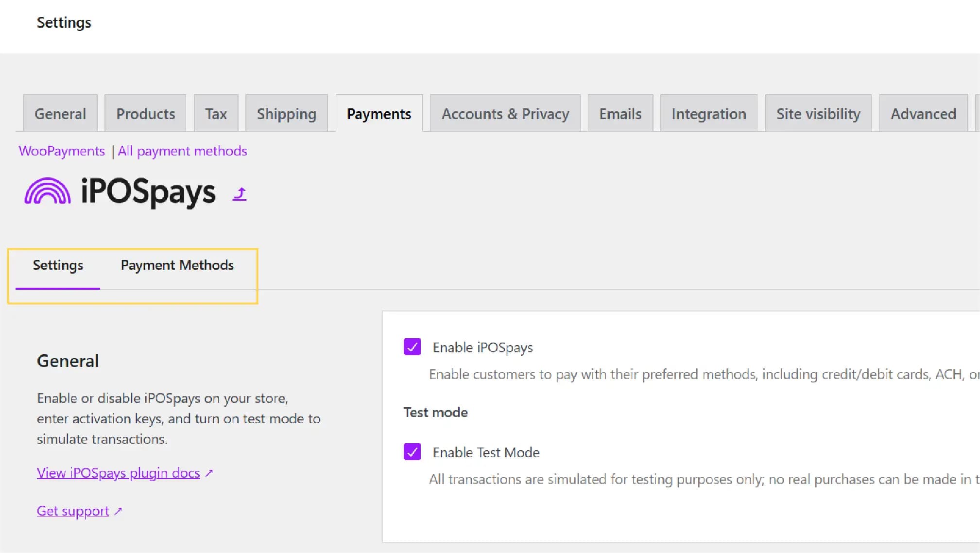Select the Payments tab

click(379, 114)
